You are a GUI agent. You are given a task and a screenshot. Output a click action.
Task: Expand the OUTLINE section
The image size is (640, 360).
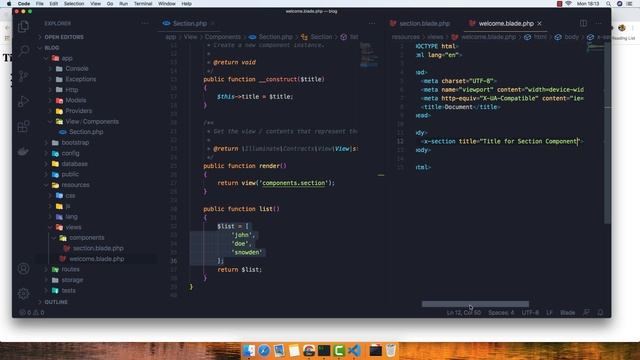(56, 302)
